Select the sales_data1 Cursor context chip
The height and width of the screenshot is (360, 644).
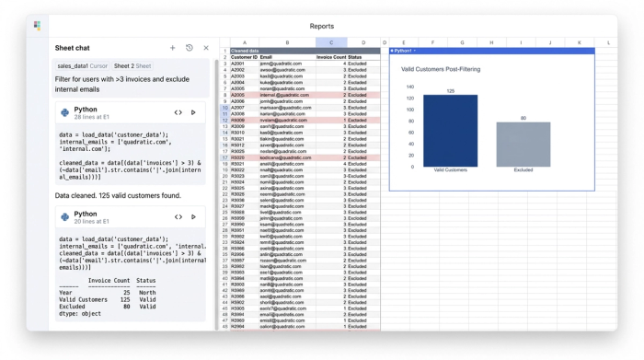(82, 65)
